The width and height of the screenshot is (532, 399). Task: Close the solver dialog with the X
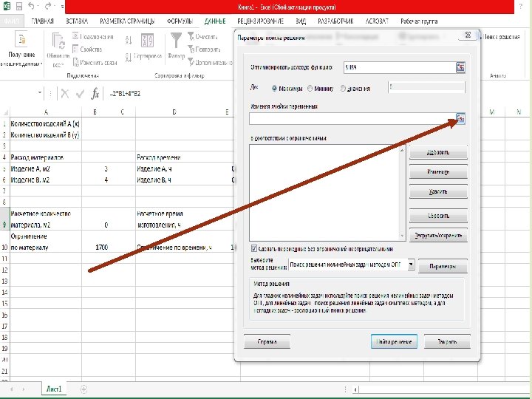tap(468, 35)
